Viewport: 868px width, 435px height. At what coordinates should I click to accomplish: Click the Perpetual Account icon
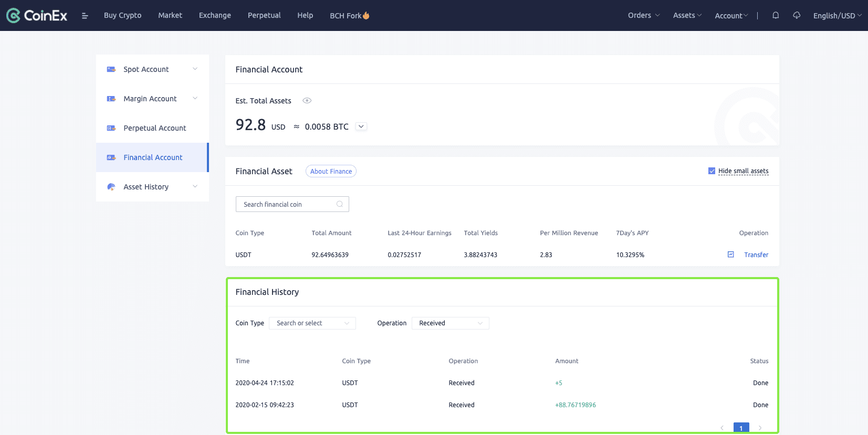[x=111, y=128]
